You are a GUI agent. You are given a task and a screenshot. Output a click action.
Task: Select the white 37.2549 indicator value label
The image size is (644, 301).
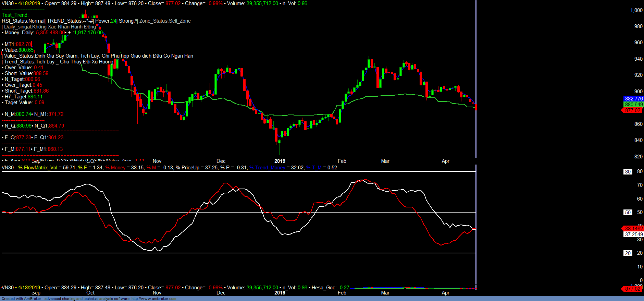(x=633, y=234)
